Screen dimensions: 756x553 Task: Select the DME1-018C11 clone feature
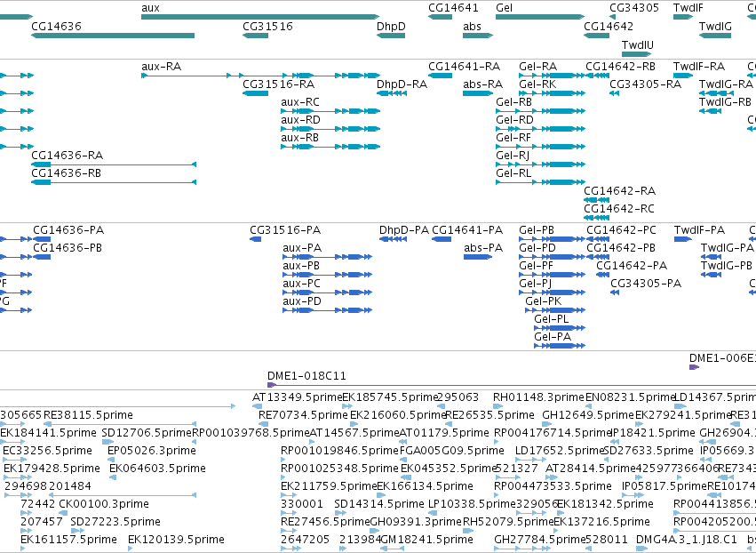click(512, 385)
